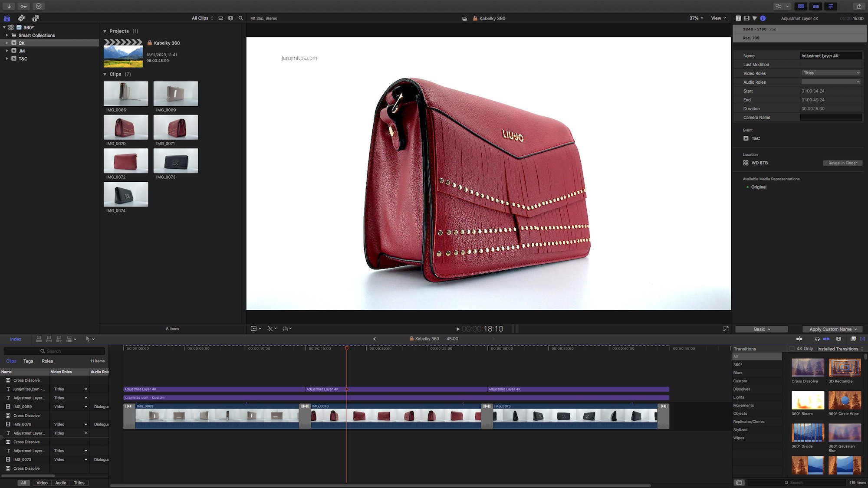Screen dimensions: 868x488
Task: Open the Color inspector triangle icon
Action: tap(755, 18)
